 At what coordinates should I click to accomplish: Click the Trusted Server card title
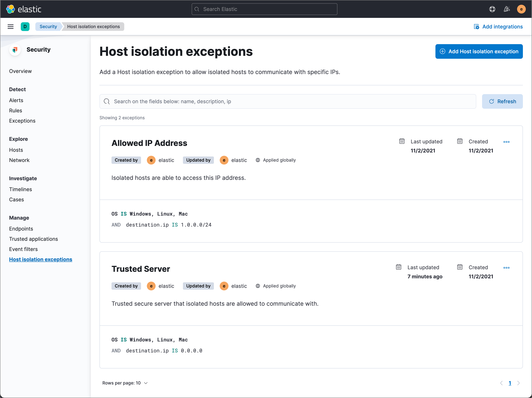pos(141,269)
